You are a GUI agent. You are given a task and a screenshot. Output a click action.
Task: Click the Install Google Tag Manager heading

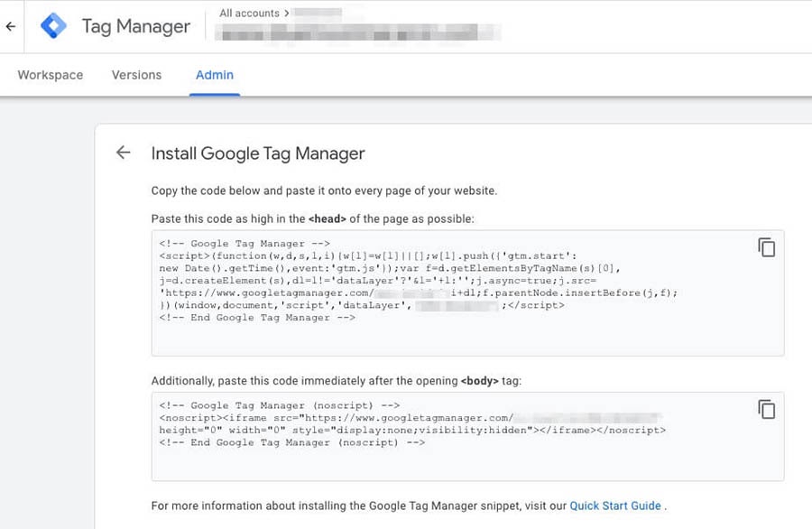258,153
